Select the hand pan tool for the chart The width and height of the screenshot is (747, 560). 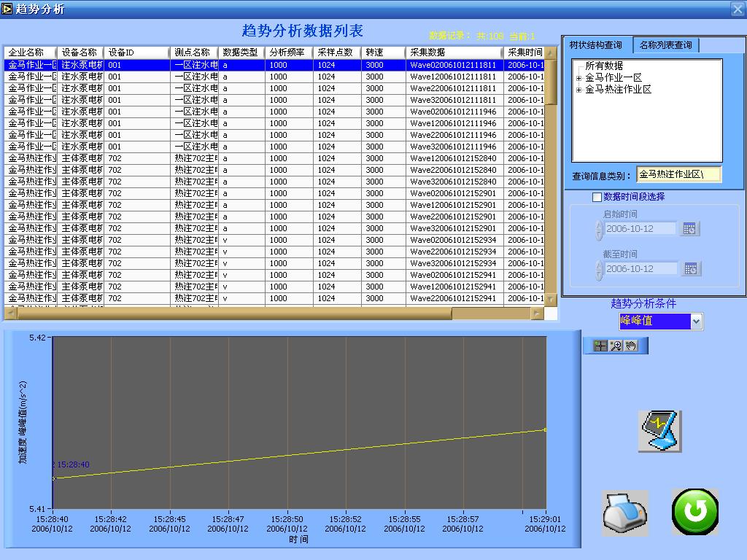click(630, 346)
